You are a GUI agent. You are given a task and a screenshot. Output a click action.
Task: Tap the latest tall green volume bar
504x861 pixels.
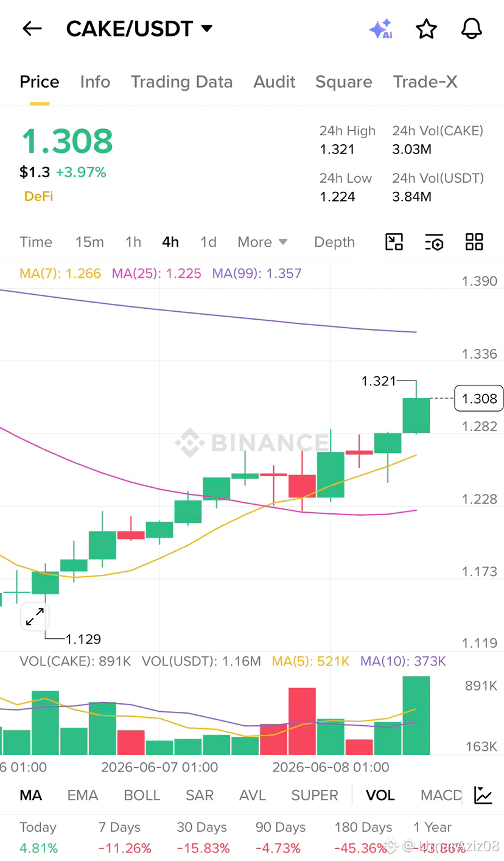point(416,715)
